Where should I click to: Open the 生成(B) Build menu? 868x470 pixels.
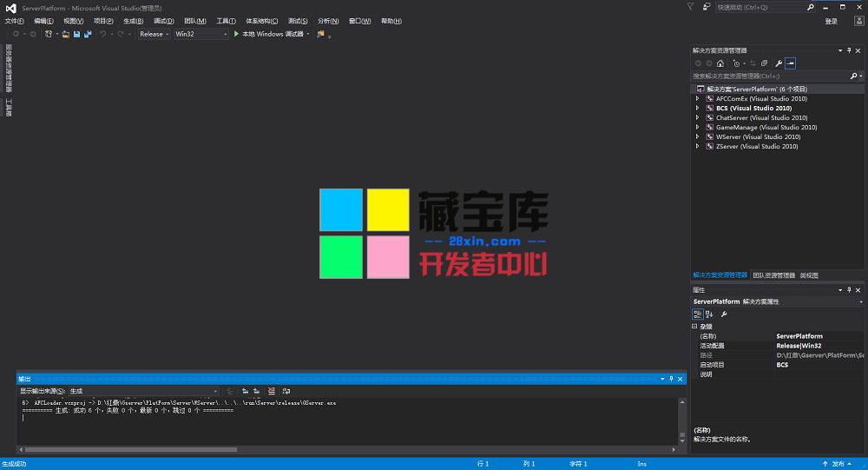pos(133,21)
